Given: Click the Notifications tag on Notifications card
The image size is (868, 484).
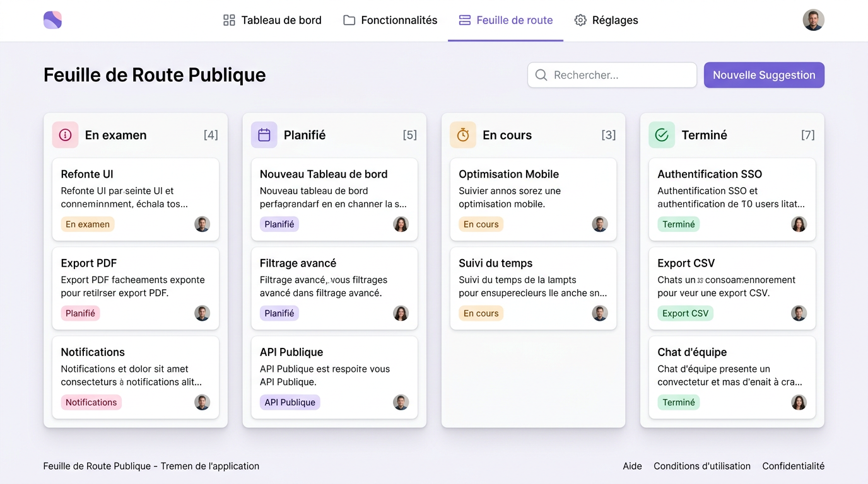Looking at the screenshot, I should (x=91, y=402).
